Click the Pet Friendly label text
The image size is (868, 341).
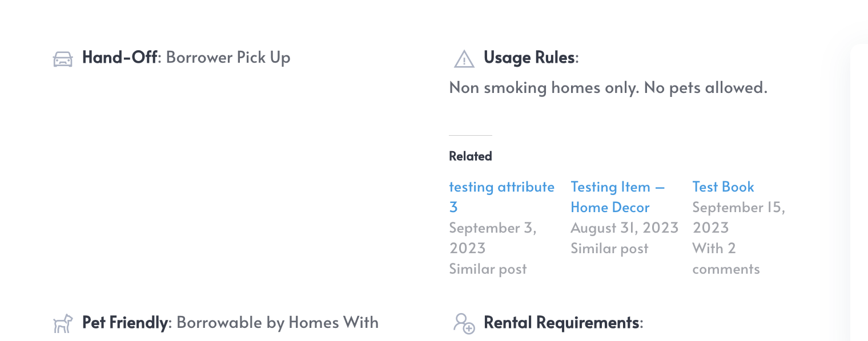[125, 323]
